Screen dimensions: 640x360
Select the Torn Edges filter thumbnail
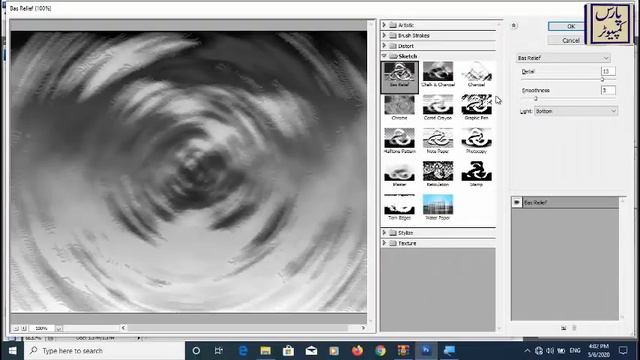tap(399, 207)
